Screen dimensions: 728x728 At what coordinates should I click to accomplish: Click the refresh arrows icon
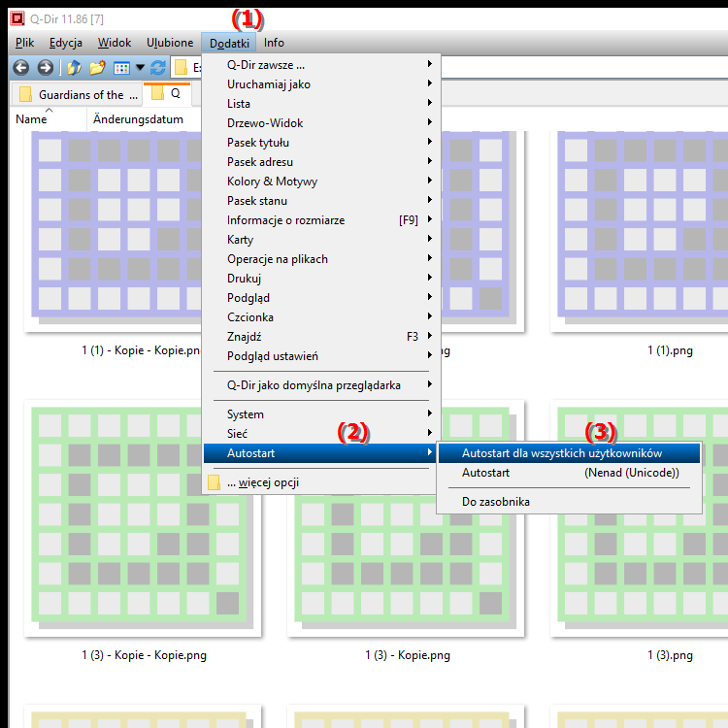(x=158, y=68)
